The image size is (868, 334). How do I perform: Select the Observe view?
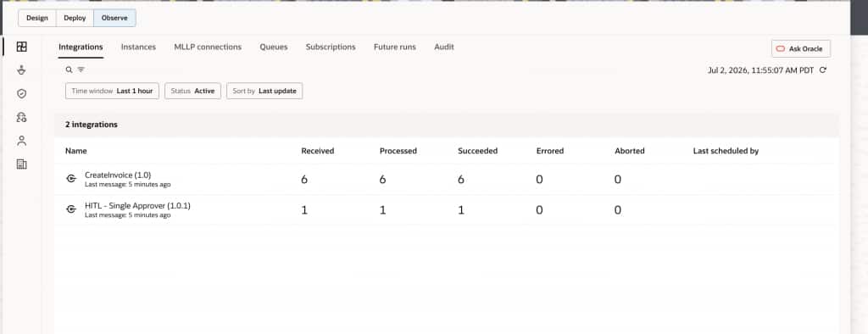[114, 18]
